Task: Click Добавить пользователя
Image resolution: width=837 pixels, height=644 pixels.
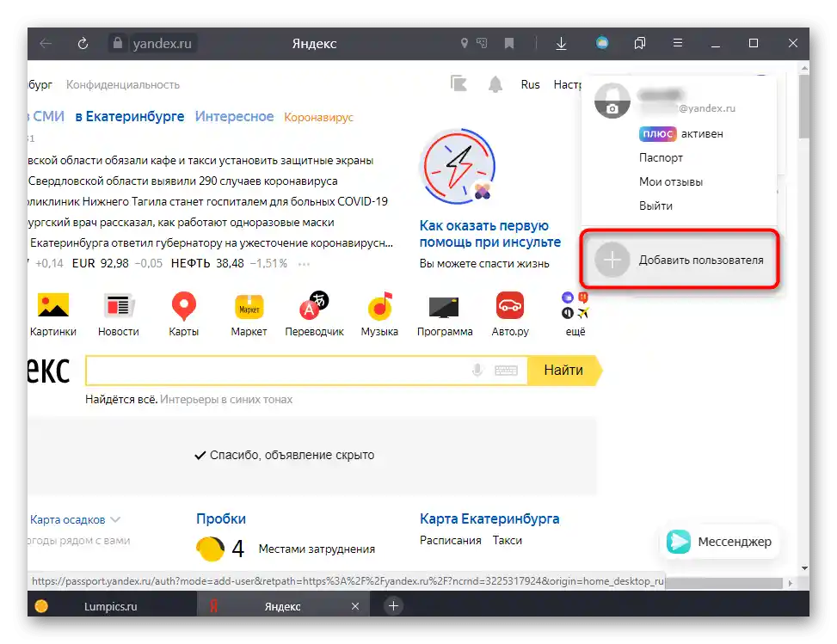Action: [679, 260]
